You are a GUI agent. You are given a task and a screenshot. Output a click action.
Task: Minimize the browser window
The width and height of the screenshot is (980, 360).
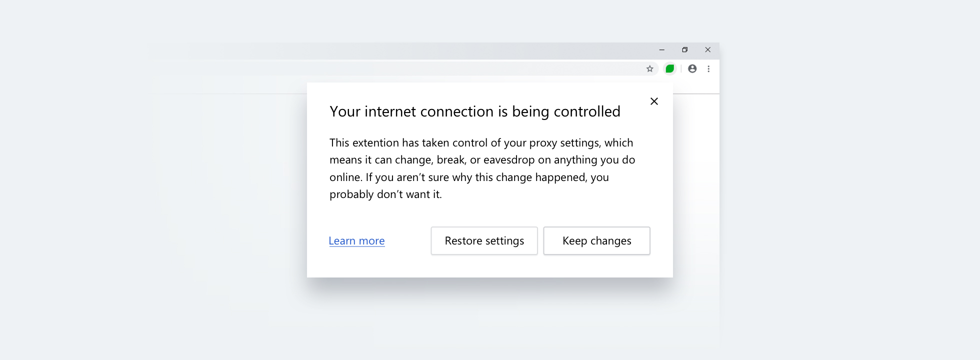click(661, 50)
